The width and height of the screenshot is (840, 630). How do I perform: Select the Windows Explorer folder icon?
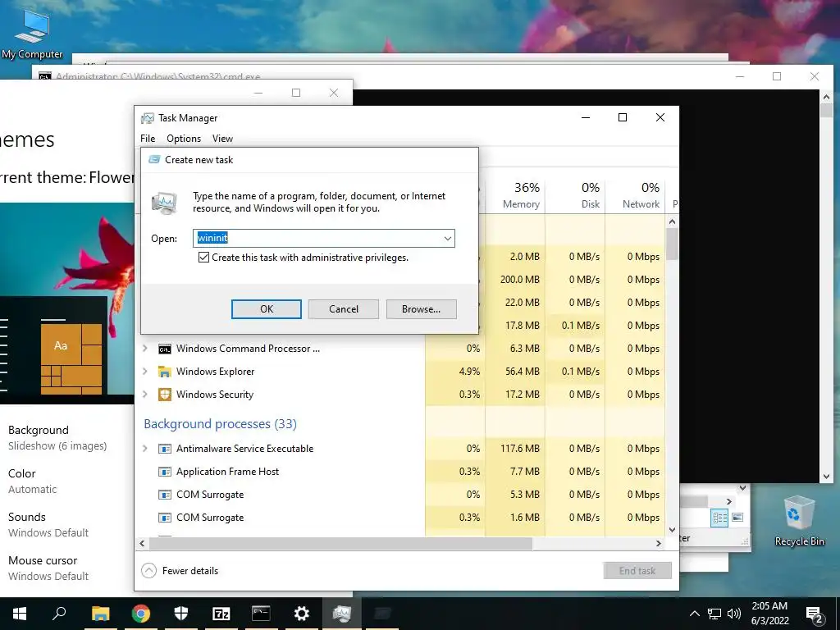click(164, 372)
